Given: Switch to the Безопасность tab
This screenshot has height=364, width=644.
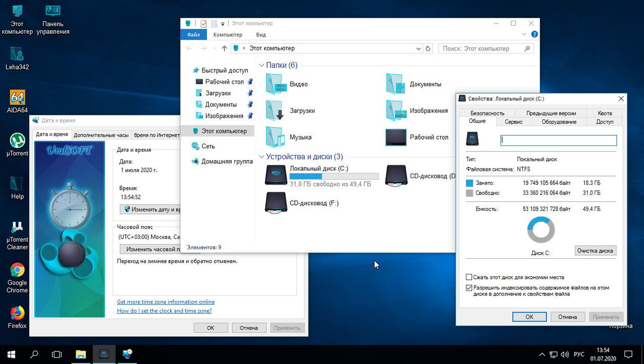Looking at the screenshot, I should (487, 113).
